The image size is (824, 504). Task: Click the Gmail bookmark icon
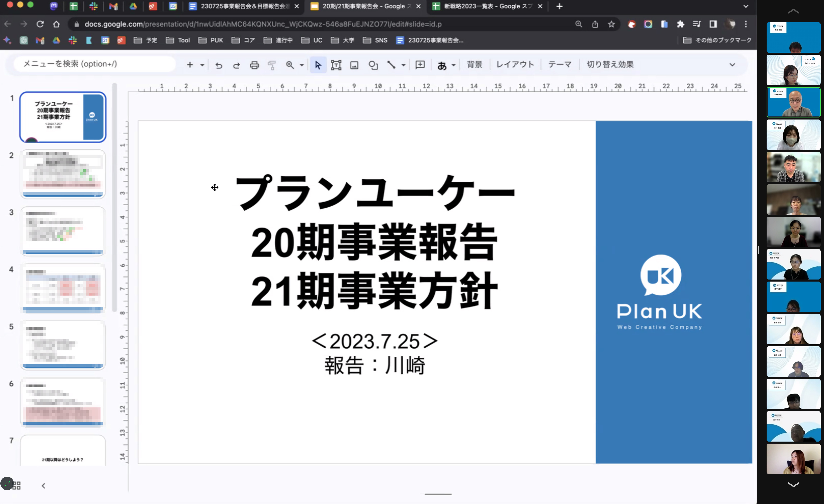click(x=40, y=41)
